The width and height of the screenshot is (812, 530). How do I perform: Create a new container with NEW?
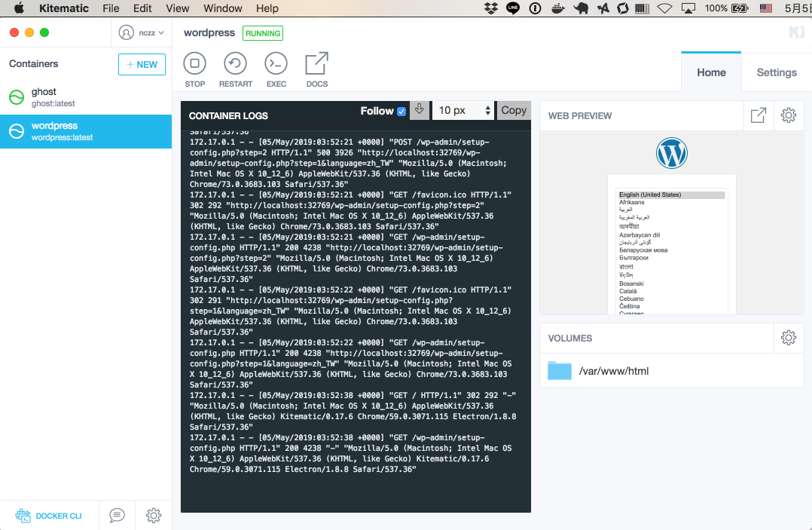click(x=142, y=64)
